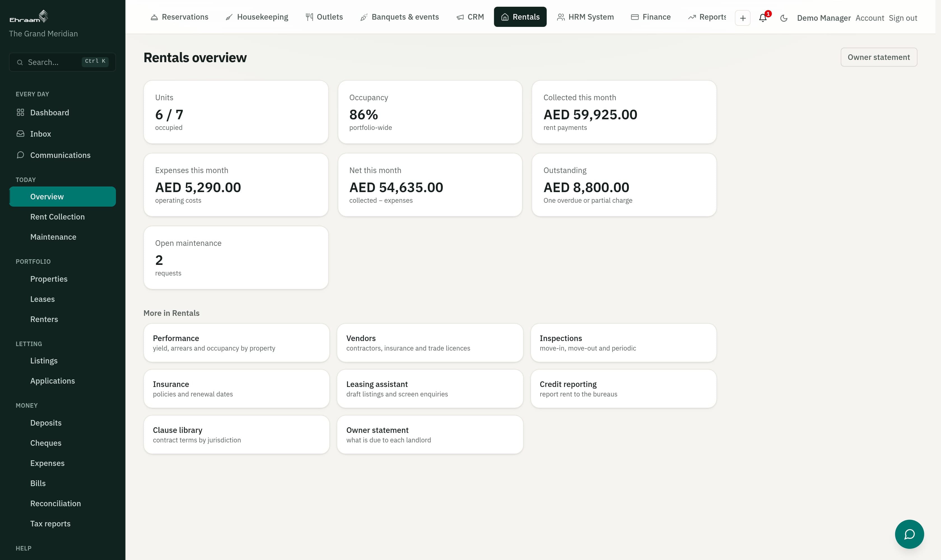The height and width of the screenshot is (560, 941).
Task: Go to Properties in Portfolio
Action: click(x=62, y=279)
